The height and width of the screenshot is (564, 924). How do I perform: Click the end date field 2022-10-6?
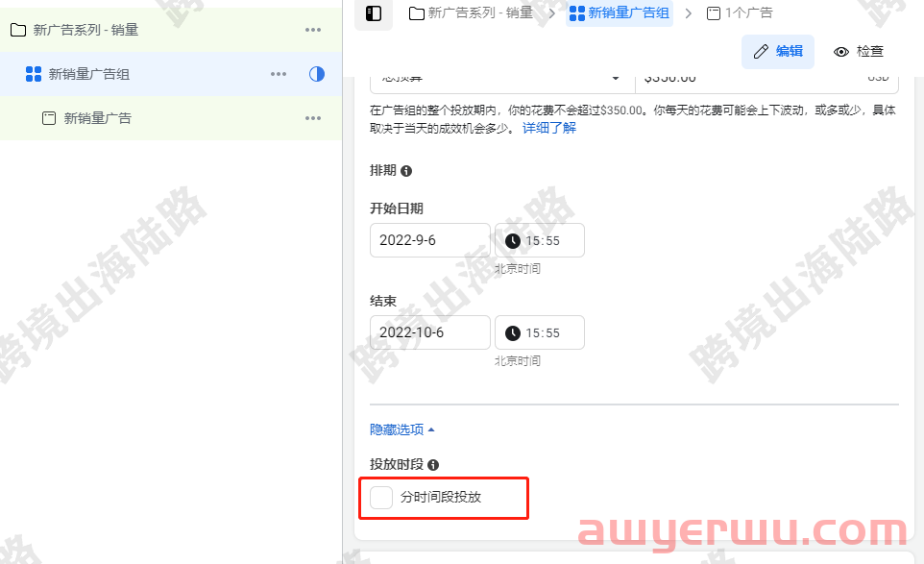(x=430, y=332)
